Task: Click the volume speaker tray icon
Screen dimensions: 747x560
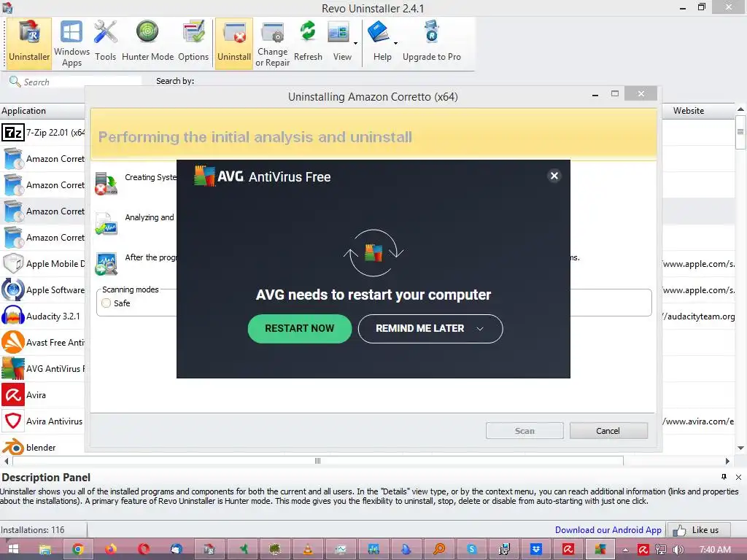Action: tap(678, 550)
